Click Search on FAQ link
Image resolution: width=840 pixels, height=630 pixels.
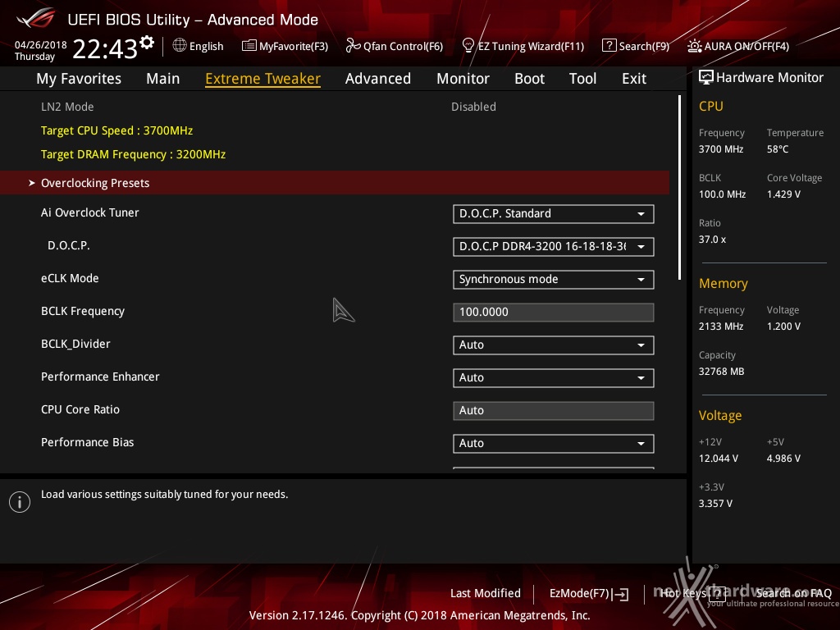pyautogui.click(x=793, y=593)
